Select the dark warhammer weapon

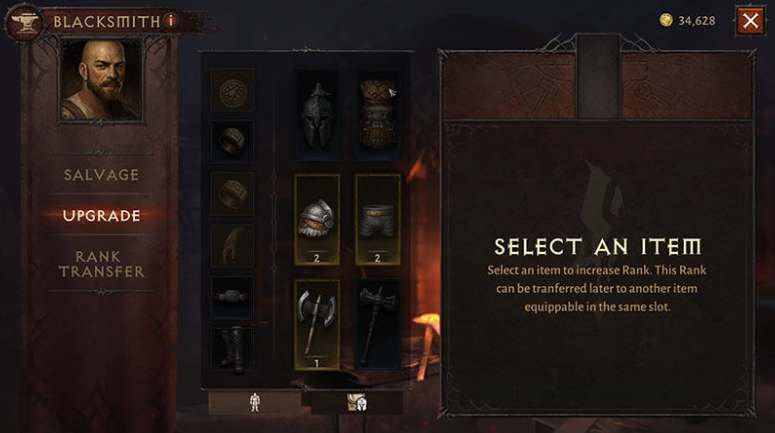[x=378, y=325]
